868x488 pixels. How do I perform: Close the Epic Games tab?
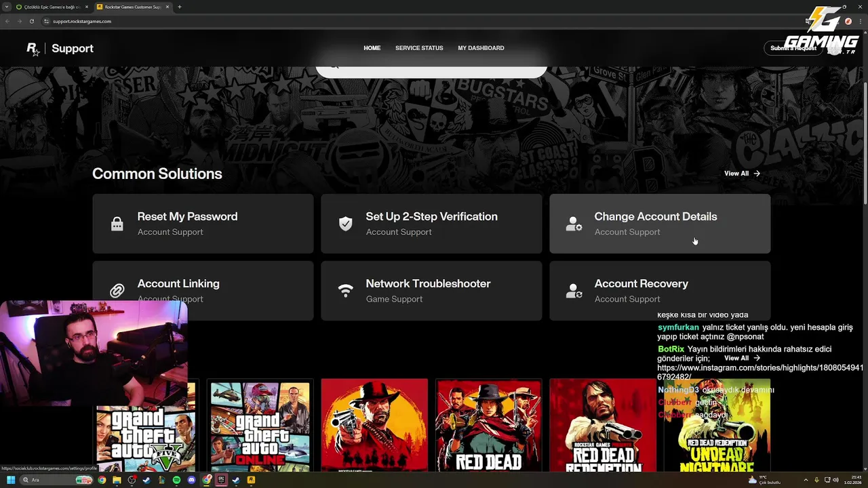tap(86, 7)
